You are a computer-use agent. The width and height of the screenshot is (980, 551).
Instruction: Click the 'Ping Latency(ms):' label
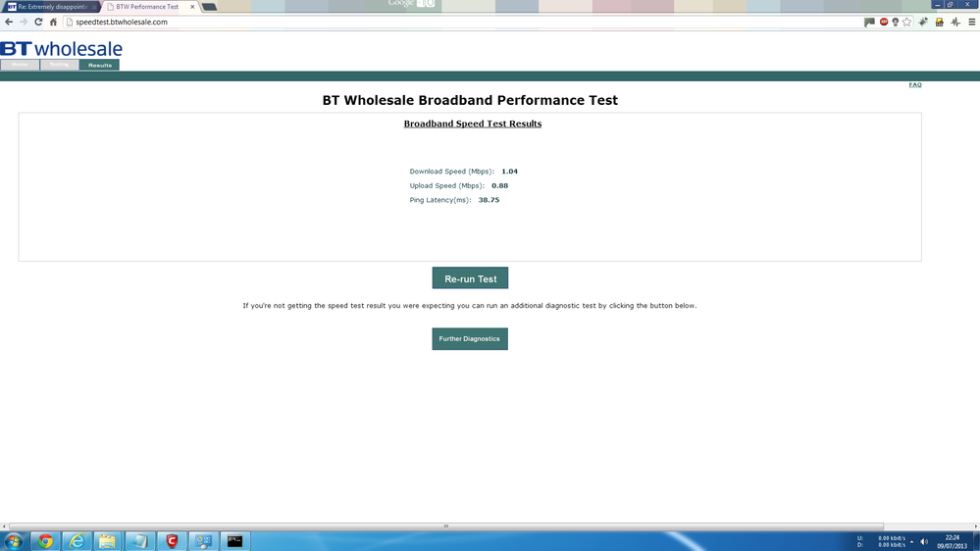click(x=440, y=200)
